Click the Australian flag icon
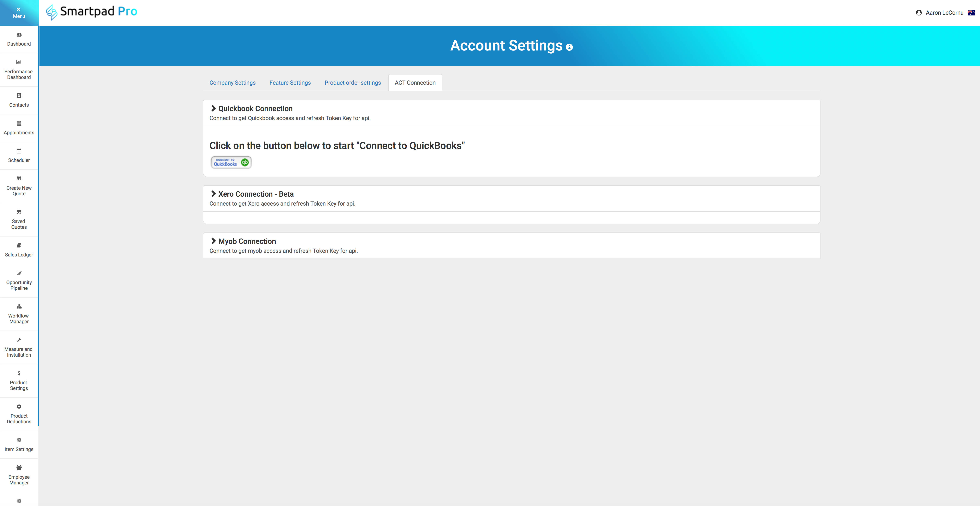Image resolution: width=980 pixels, height=506 pixels. [971, 13]
